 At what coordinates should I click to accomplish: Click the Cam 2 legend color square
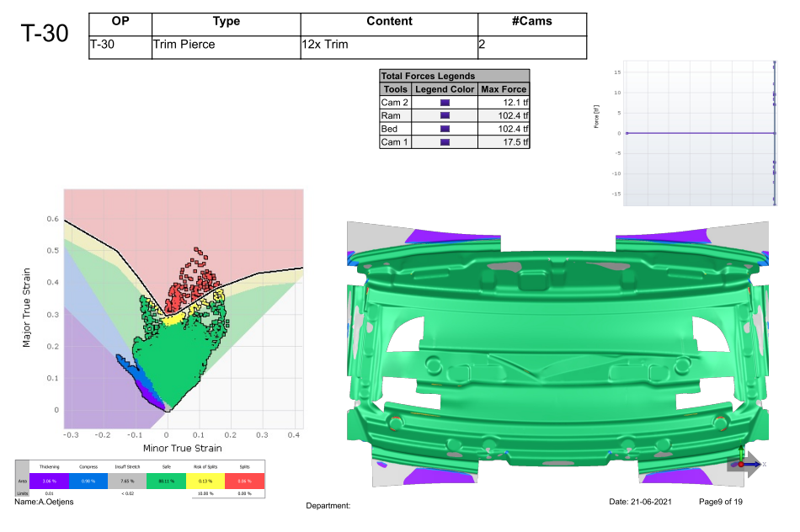pos(445,103)
